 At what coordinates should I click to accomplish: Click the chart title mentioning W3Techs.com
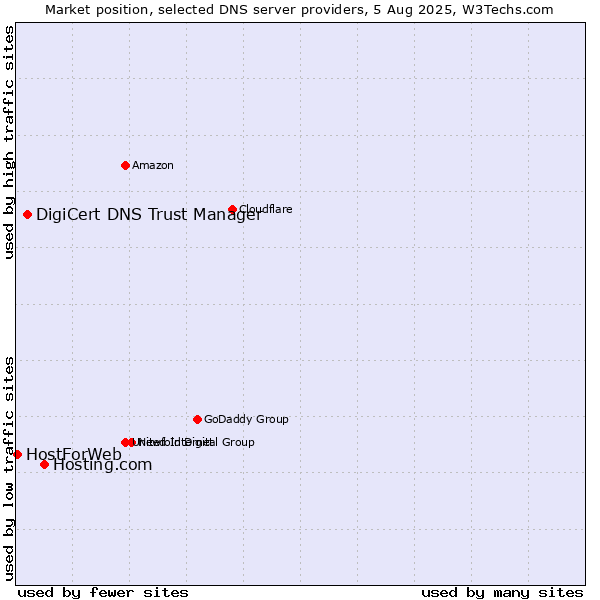point(299,10)
